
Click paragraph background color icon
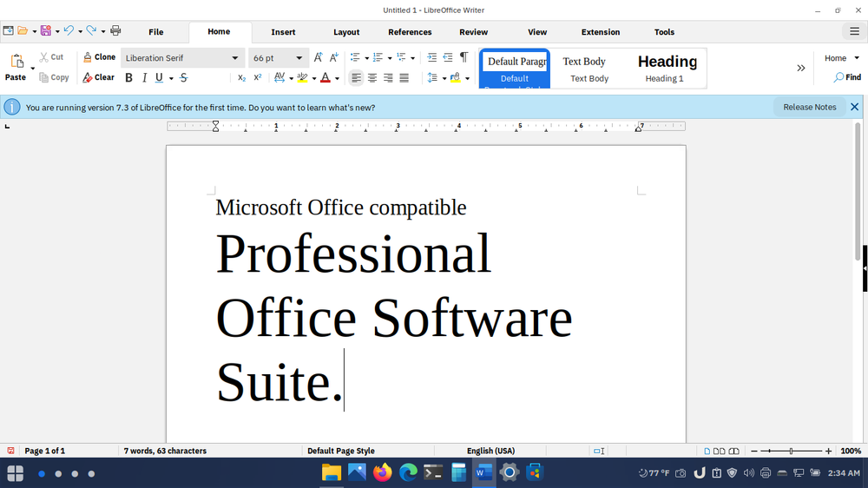pyautogui.click(x=456, y=78)
